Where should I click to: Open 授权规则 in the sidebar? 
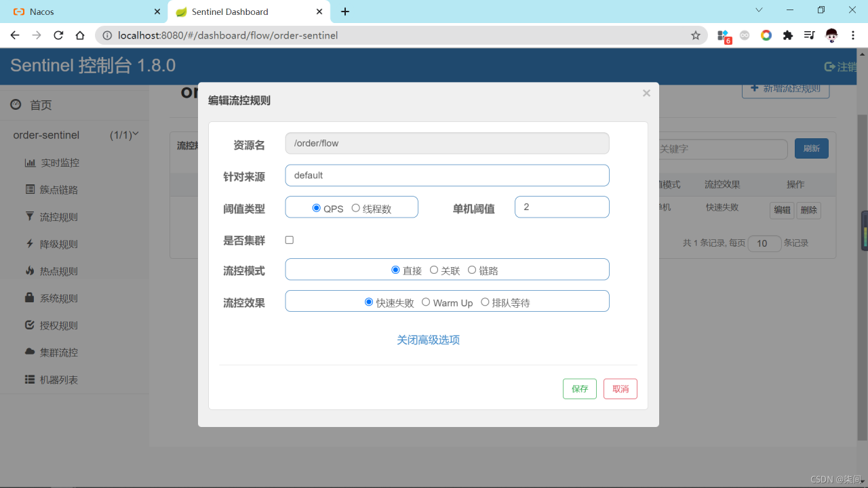[x=52, y=325]
